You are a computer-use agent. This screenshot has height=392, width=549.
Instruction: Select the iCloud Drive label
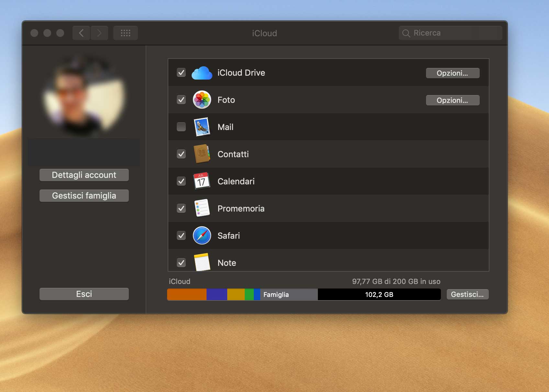[241, 73]
